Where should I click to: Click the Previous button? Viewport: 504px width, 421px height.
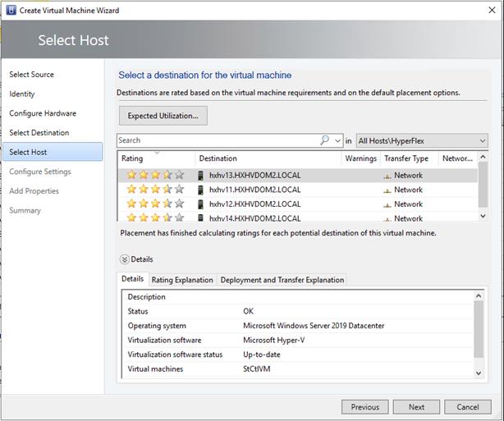pyautogui.click(x=364, y=407)
